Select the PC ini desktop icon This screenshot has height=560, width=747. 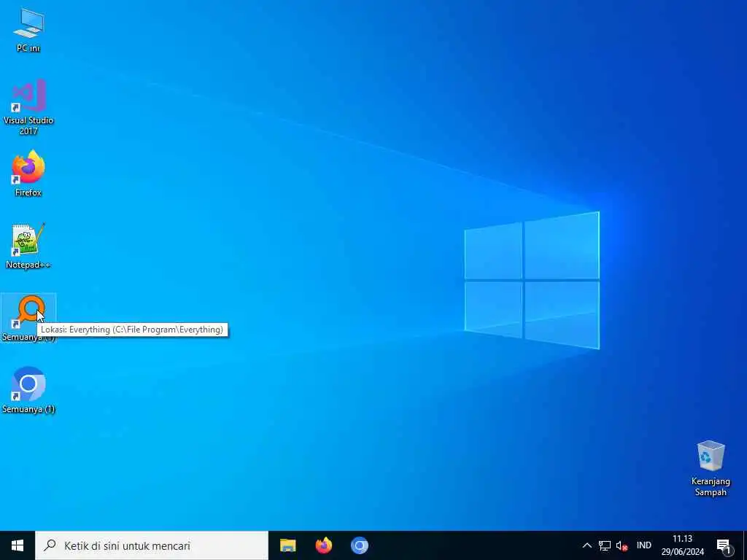[x=28, y=30]
